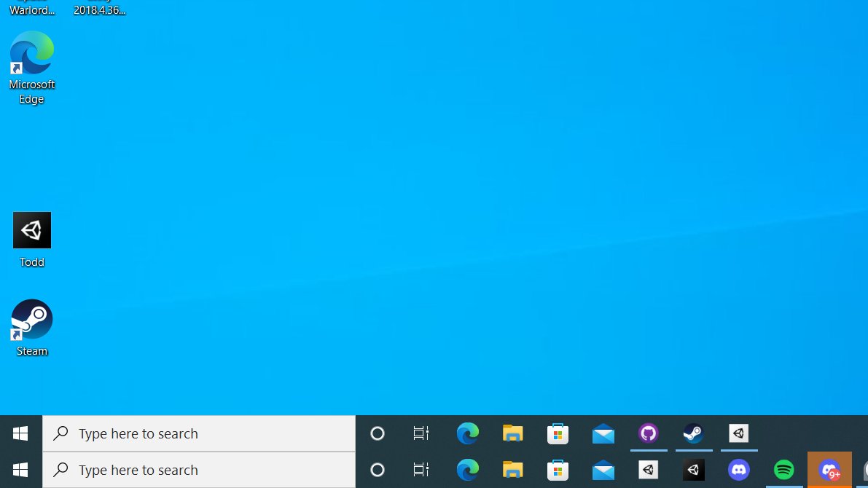
Task: Open Start menu from the lower taskbar
Action: click(x=20, y=470)
